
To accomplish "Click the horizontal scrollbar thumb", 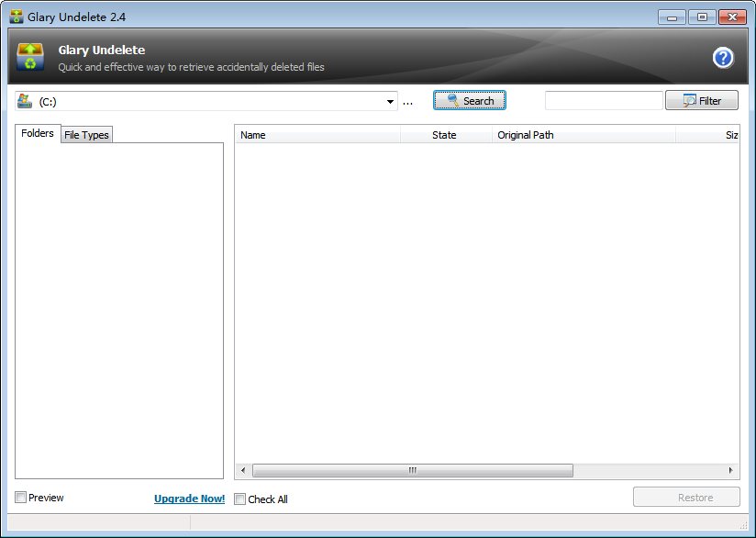I will 412,470.
